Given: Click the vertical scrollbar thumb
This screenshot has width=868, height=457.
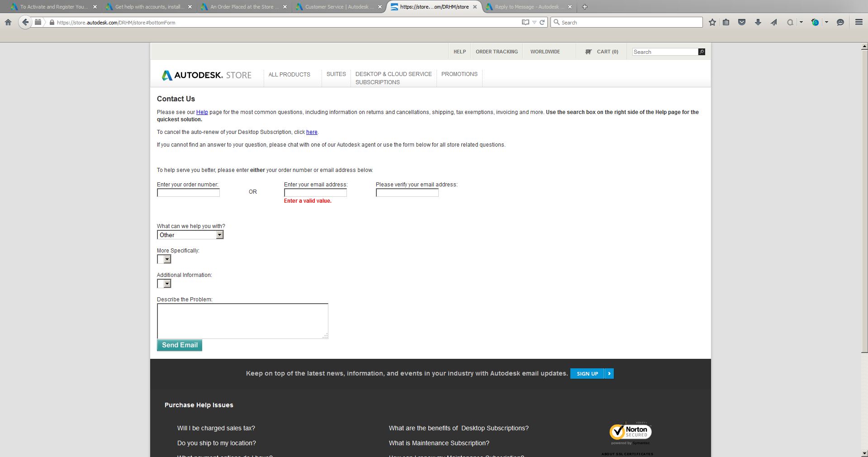Looking at the screenshot, I should 864,201.
